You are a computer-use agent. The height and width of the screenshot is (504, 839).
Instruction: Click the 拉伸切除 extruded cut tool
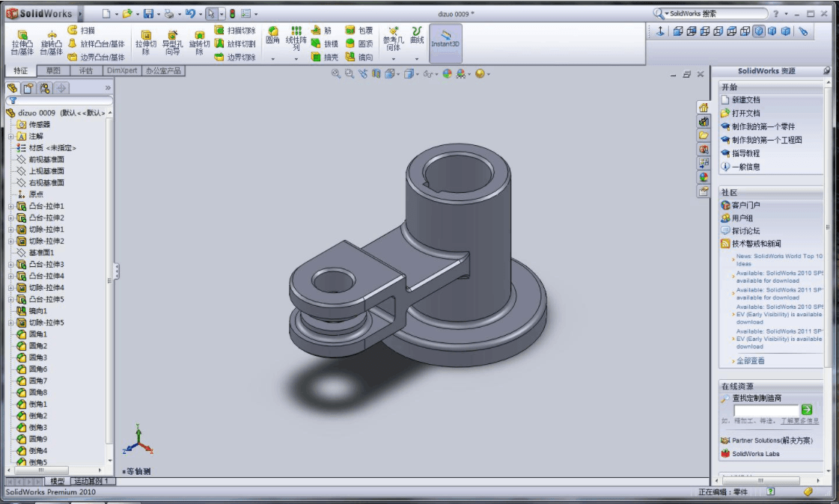tap(146, 43)
